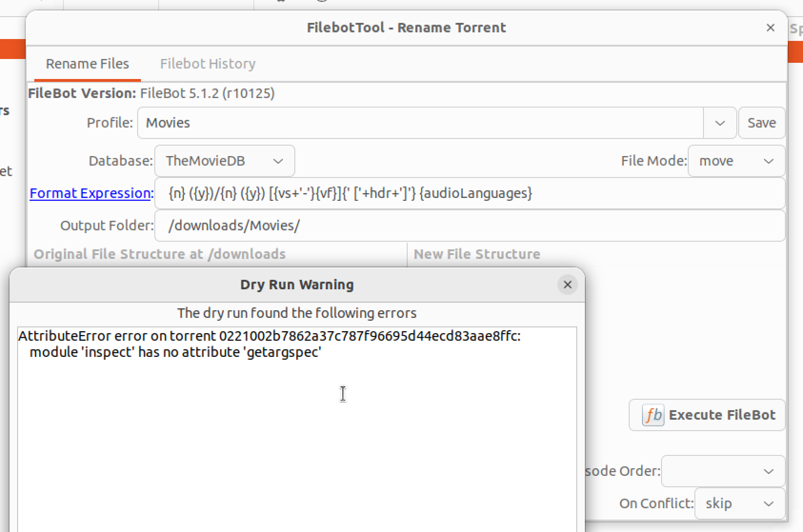Click the New File Structure column header
Image resolution: width=803 pixels, height=532 pixels.
pos(477,254)
